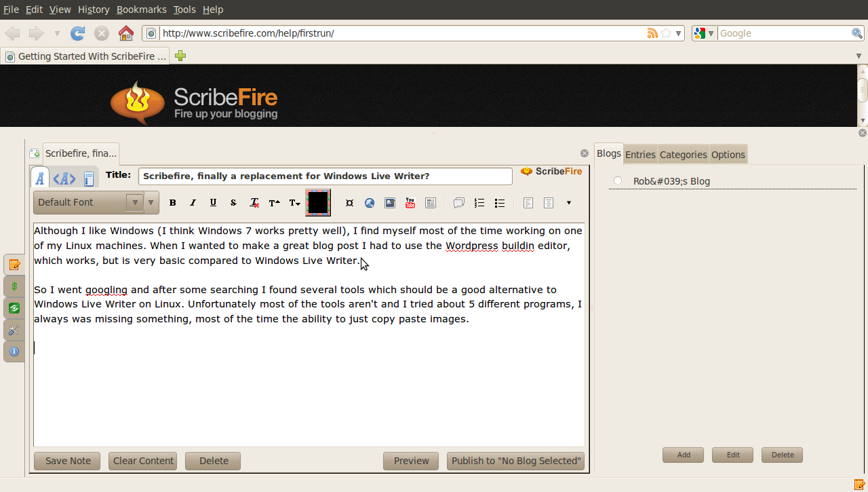The image size is (868, 492).
Task: Click the arrow beside the font combo box
Action: (151, 202)
